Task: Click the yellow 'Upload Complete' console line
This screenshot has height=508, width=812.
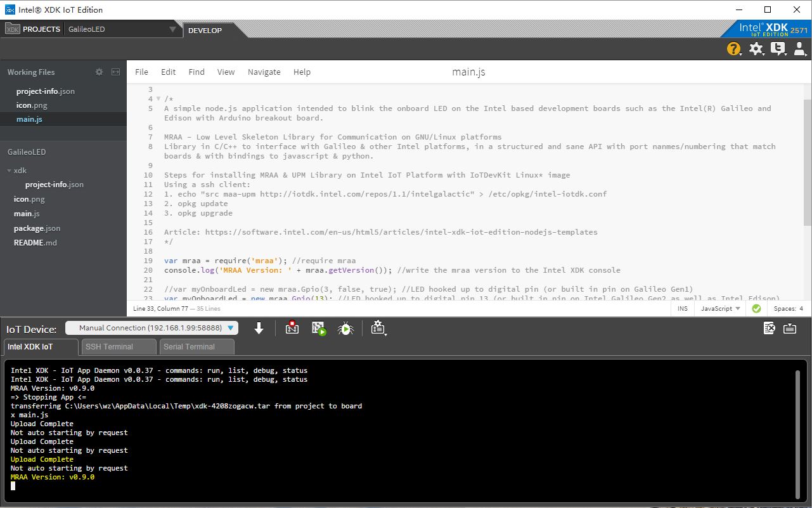Action: (42, 459)
